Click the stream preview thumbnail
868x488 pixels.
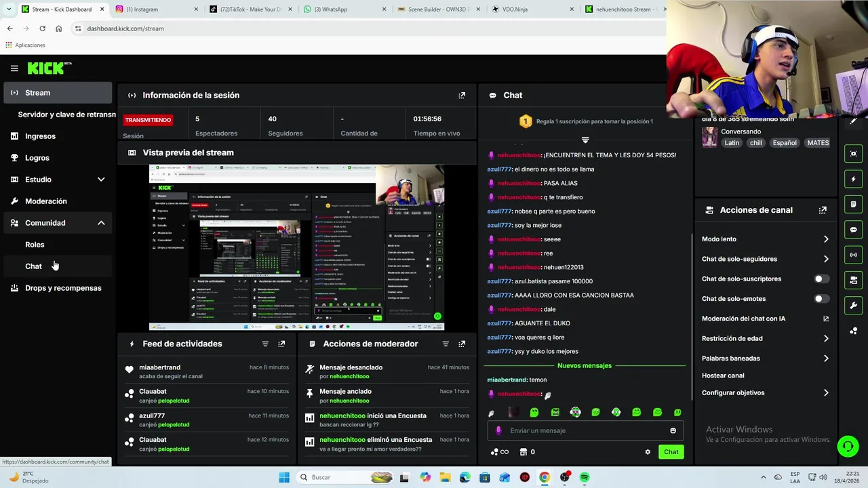(x=296, y=247)
